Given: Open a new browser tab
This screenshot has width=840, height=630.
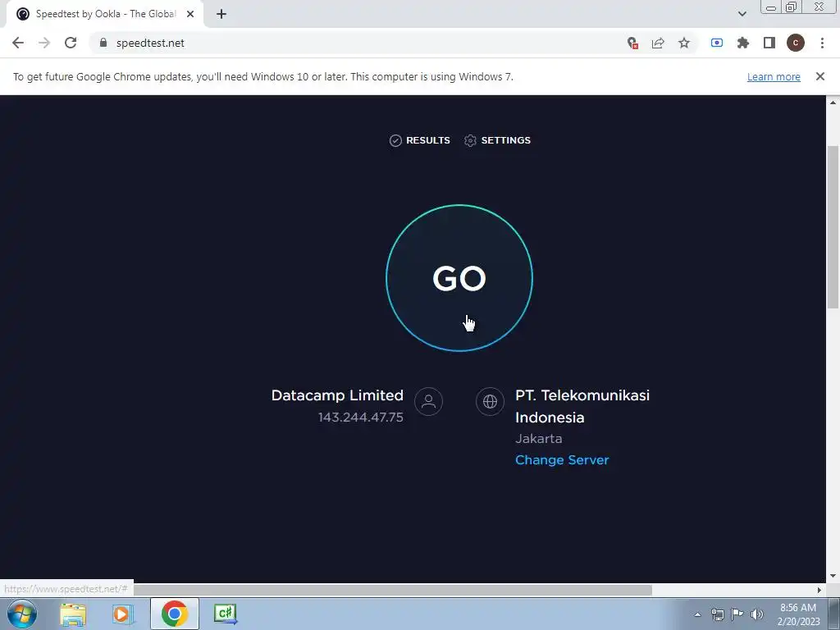Looking at the screenshot, I should (221, 14).
